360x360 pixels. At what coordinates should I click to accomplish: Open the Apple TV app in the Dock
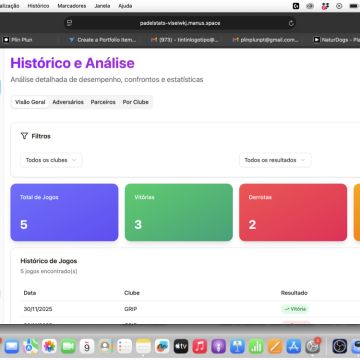(181, 347)
